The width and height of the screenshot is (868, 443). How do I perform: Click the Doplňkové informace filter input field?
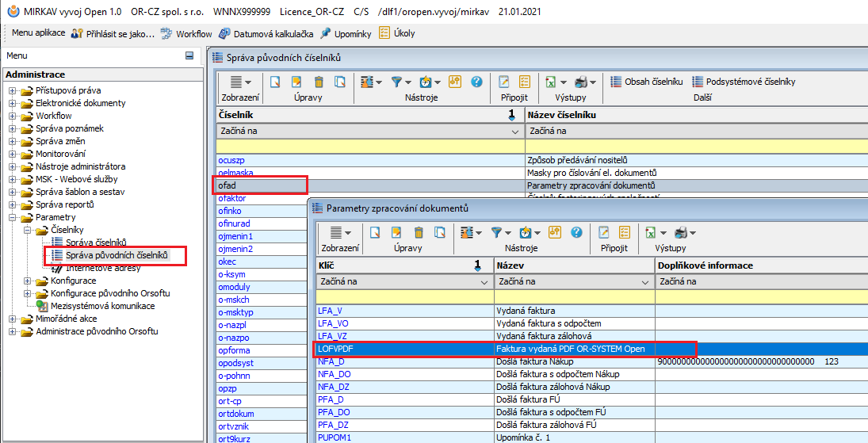point(761,296)
